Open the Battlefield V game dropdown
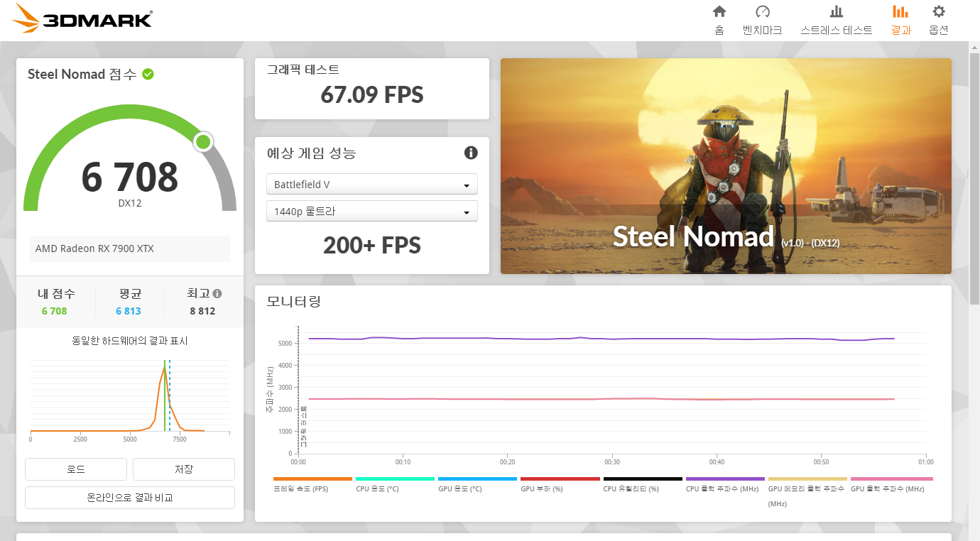 coord(371,185)
